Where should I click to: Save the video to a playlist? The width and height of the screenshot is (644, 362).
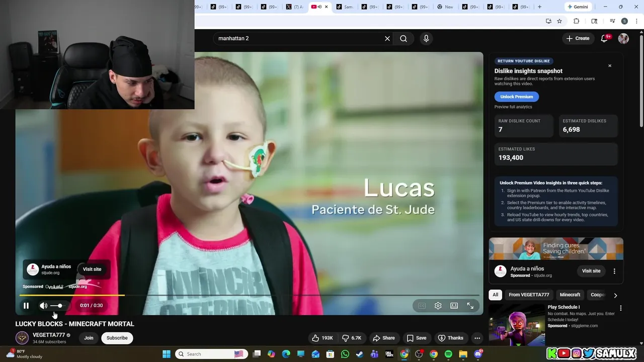tap(417, 338)
